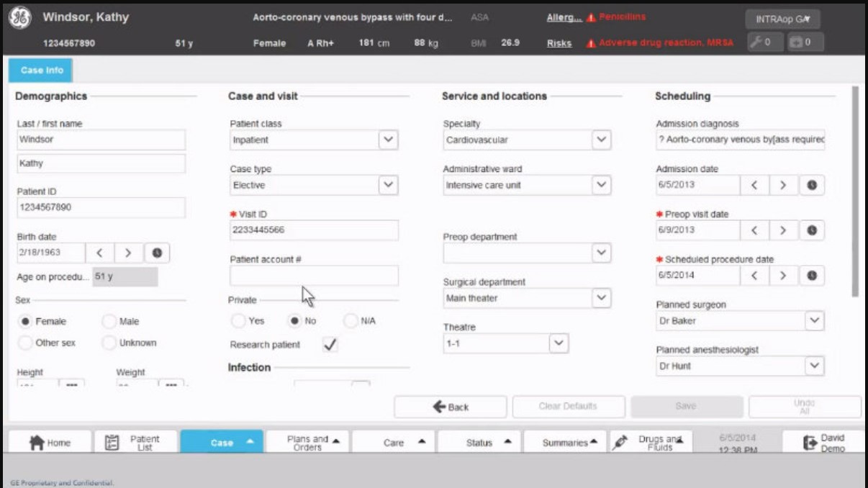Toggle the Research patient checkbox
The height and width of the screenshot is (488, 868).
330,345
